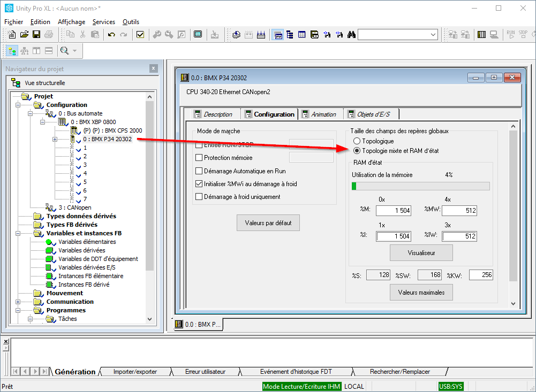Screen dimensions: 536x392
Task: Click the Undo arrow in toolbar
Action: 111,35
